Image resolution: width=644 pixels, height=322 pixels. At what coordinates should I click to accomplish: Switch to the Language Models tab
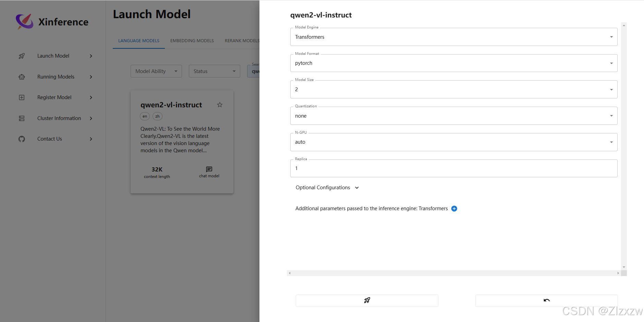[139, 40]
